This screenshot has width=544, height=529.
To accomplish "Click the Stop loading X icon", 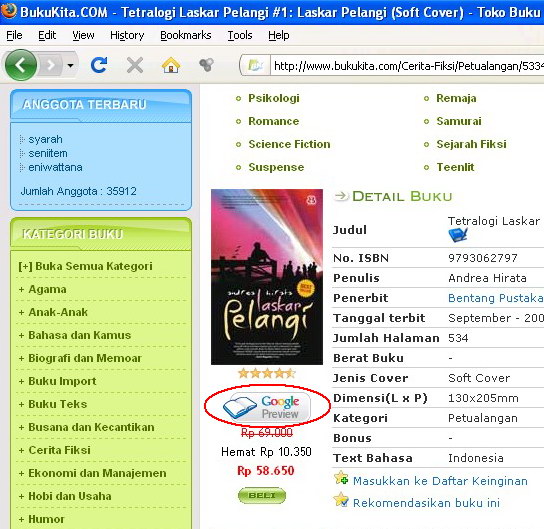I will (x=135, y=65).
